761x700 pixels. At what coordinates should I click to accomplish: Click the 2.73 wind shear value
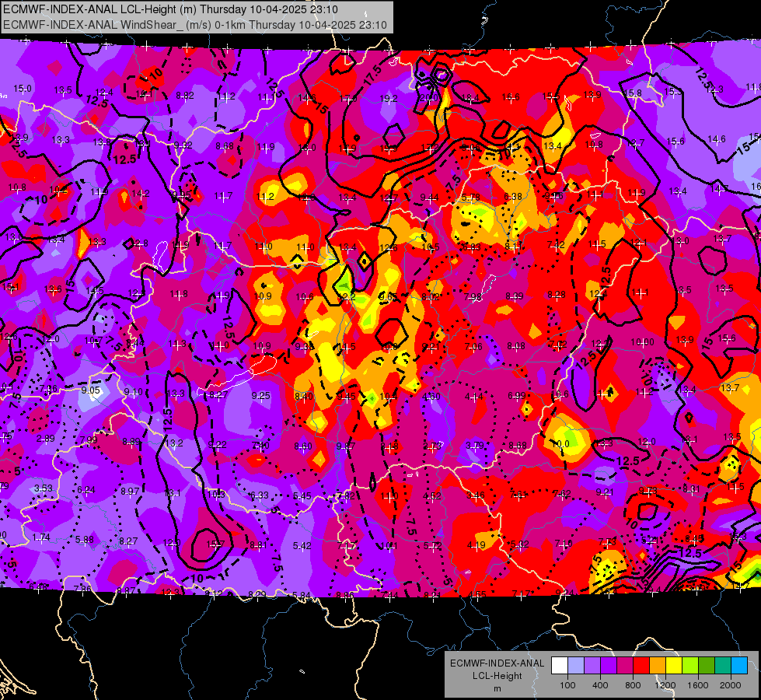(432, 446)
